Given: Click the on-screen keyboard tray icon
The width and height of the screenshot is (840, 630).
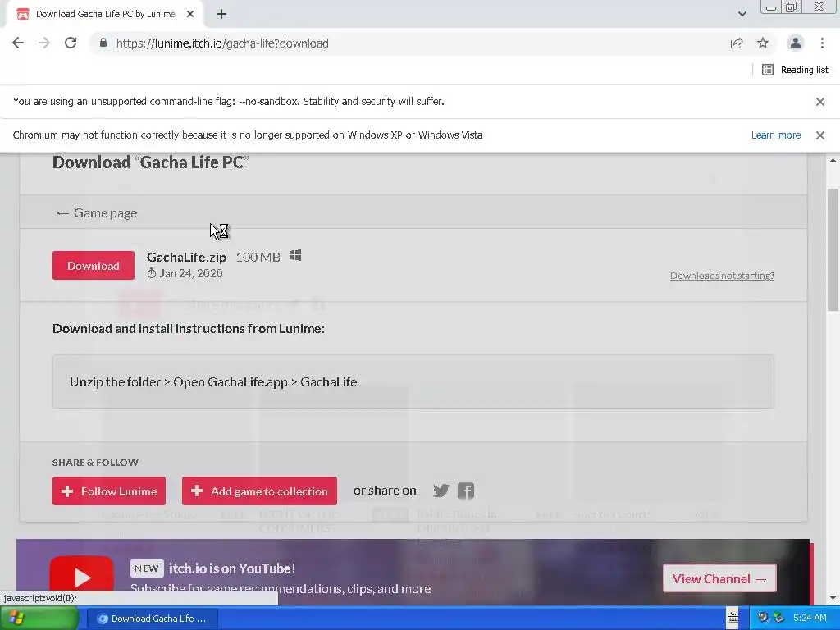Looking at the screenshot, I should point(733,619).
